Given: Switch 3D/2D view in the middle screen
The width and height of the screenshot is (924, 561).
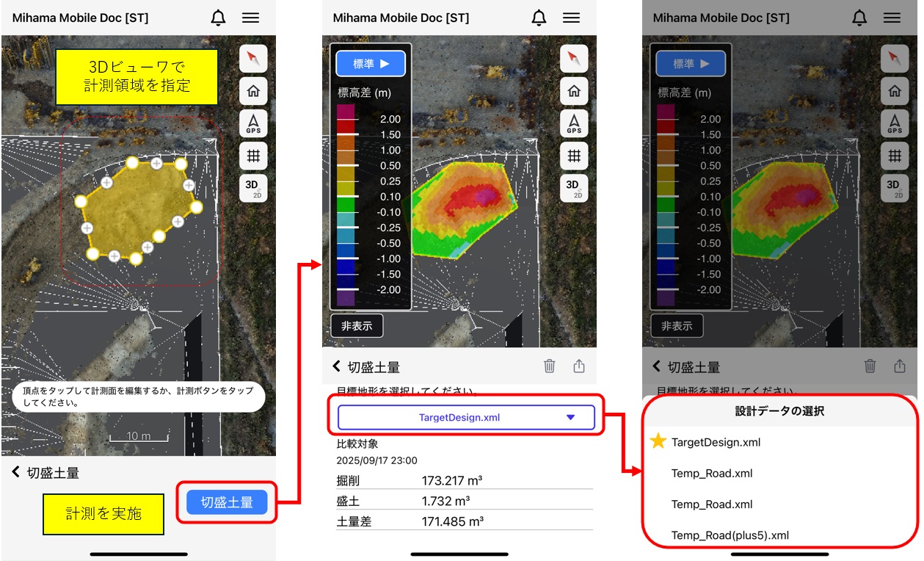Looking at the screenshot, I should pos(574,188).
